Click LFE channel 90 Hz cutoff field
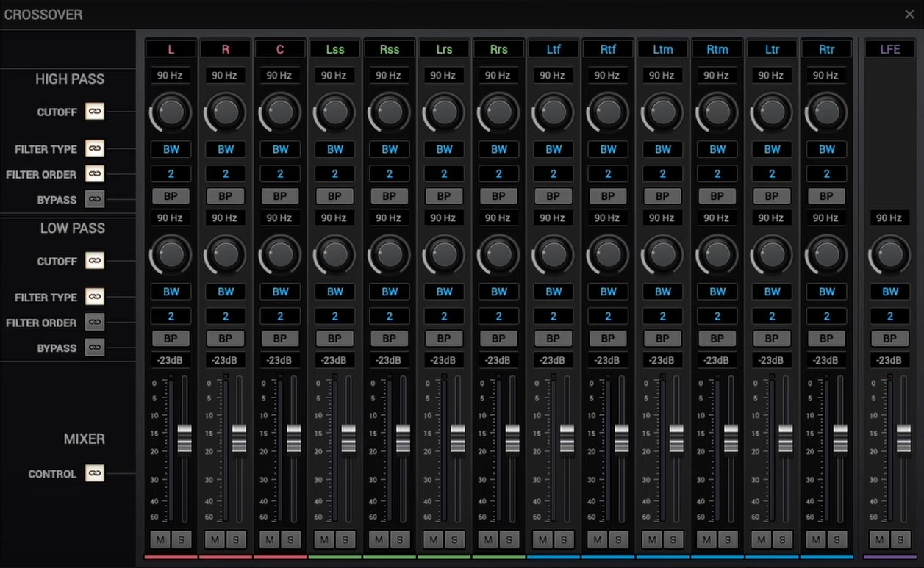The image size is (924, 568). click(890, 218)
